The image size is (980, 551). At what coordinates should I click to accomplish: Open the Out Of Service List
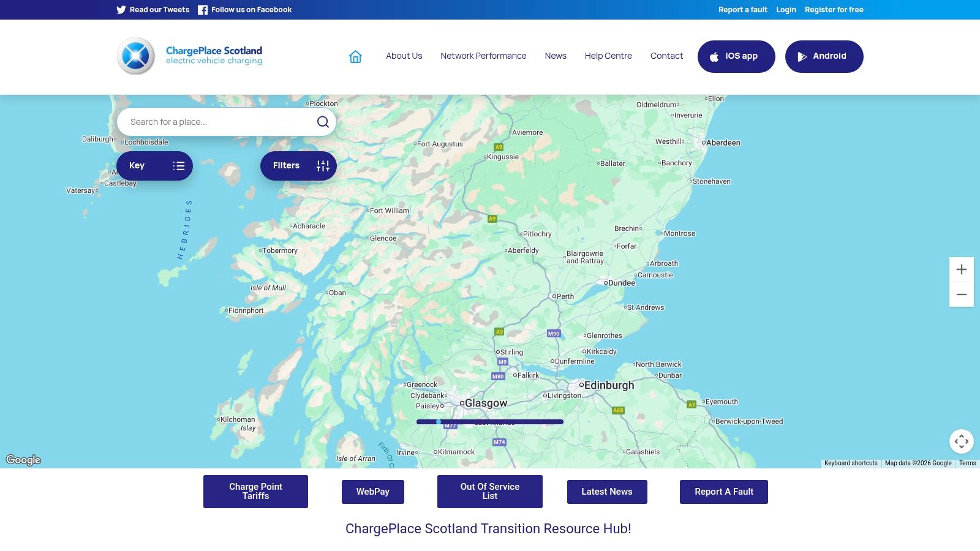489,491
